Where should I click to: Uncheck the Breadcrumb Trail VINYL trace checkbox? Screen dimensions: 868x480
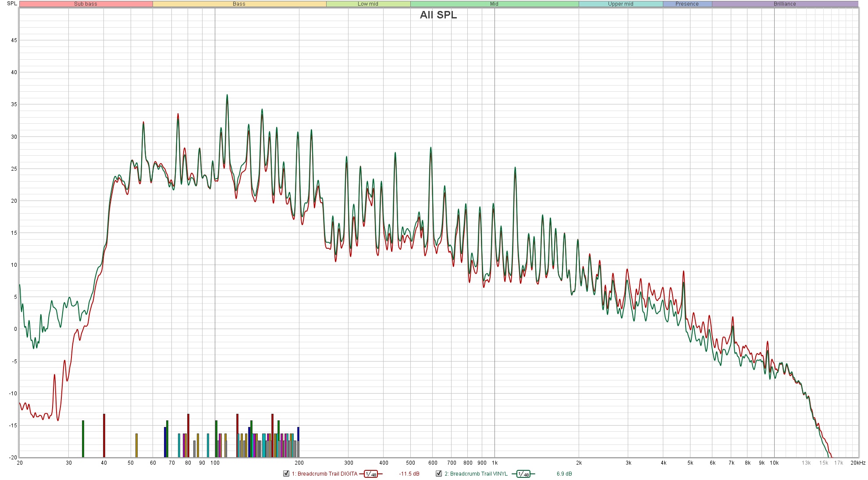(439, 473)
